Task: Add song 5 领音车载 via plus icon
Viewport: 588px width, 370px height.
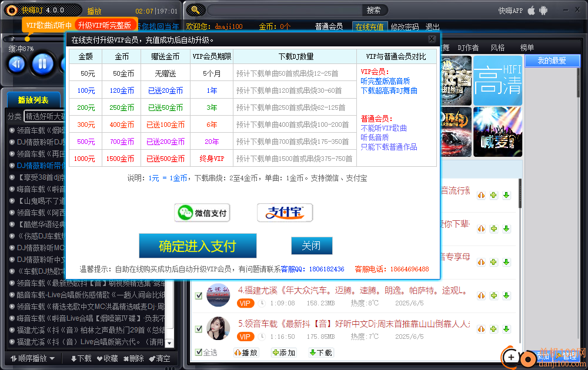Action: (493, 329)
